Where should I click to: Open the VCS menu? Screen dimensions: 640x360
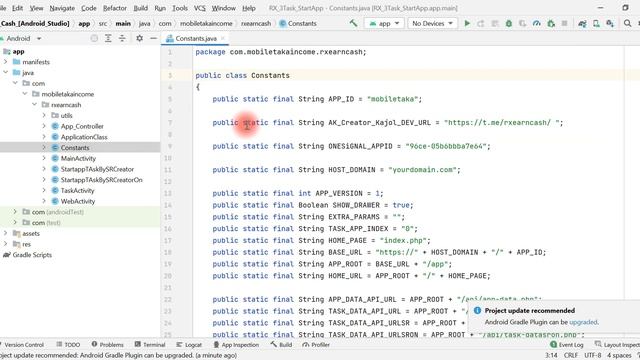(x=200, y=8)
